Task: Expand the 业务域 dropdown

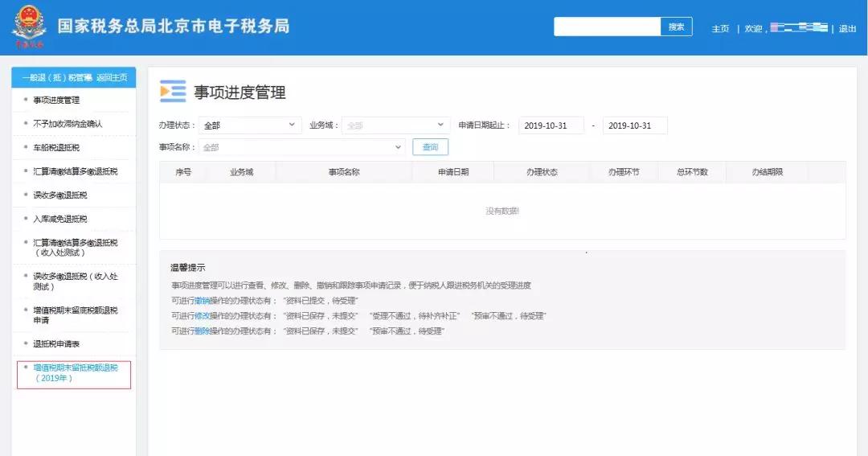Action: (x=395, y=125)
